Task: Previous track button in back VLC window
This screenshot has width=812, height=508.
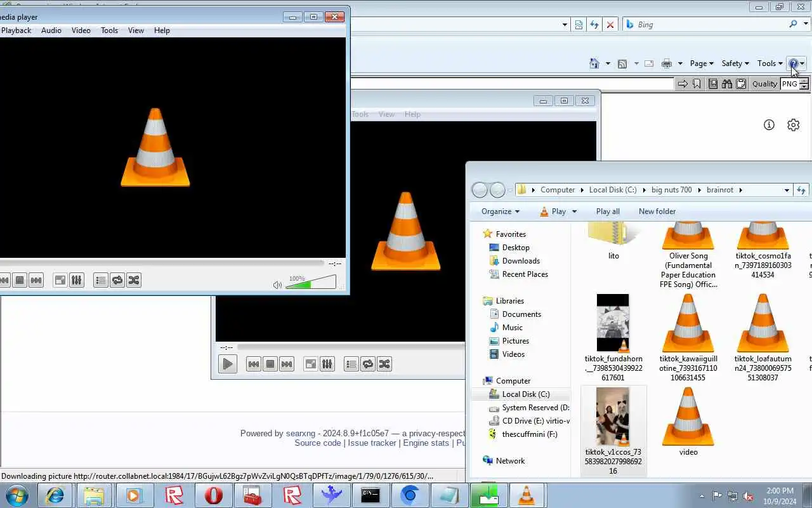Action: tap(253, 364)
